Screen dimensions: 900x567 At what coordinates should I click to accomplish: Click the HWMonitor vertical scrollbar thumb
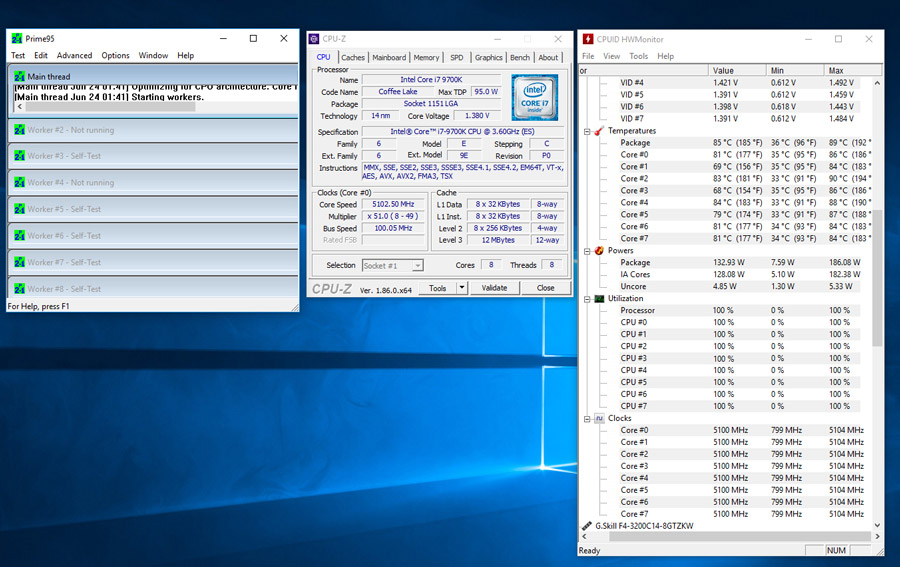click(x=877, y=278)
